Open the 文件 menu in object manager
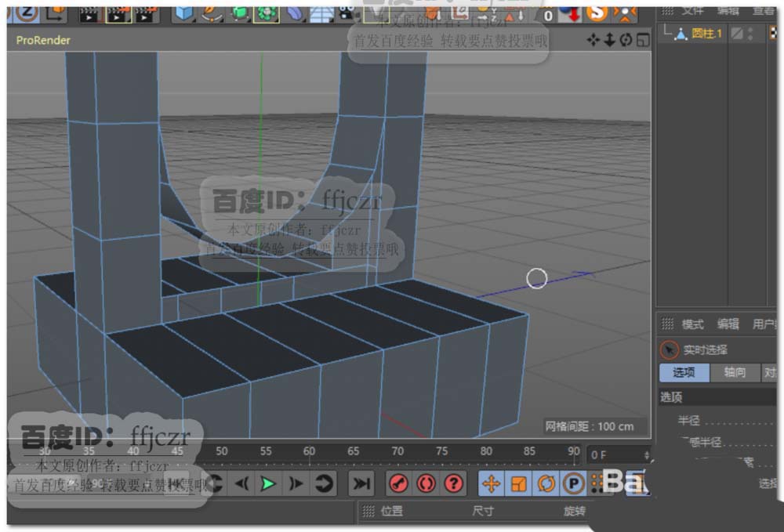784x532 pixels. point(692,10)
